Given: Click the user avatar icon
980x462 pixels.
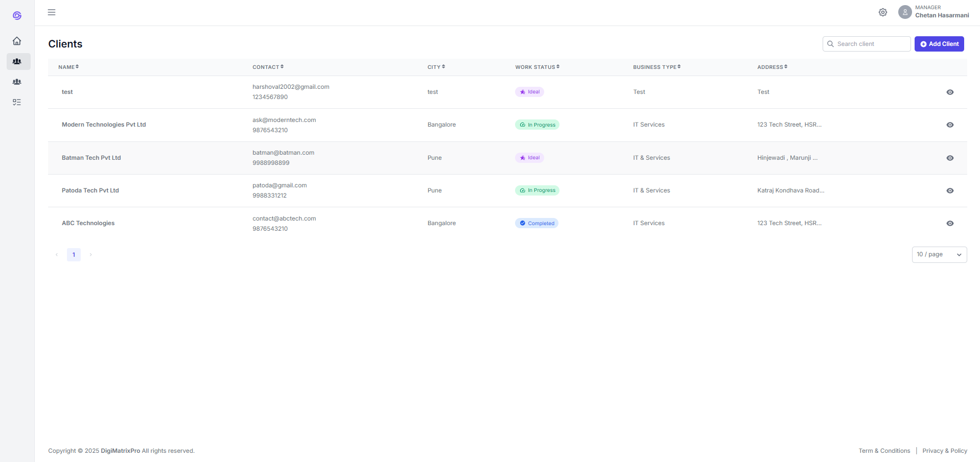Looking at the screenshot, I should click(x=904, y=12).
